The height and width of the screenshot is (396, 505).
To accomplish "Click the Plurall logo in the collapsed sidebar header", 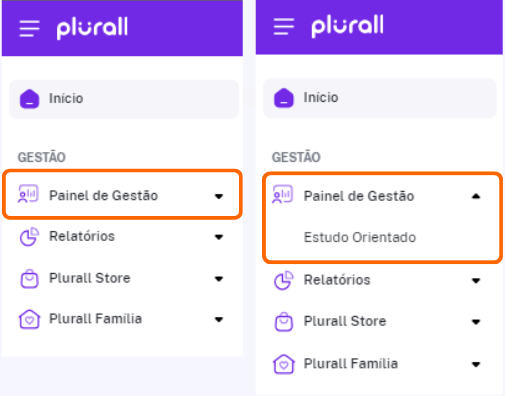I will pyautogui.click(x=92, y=28).
